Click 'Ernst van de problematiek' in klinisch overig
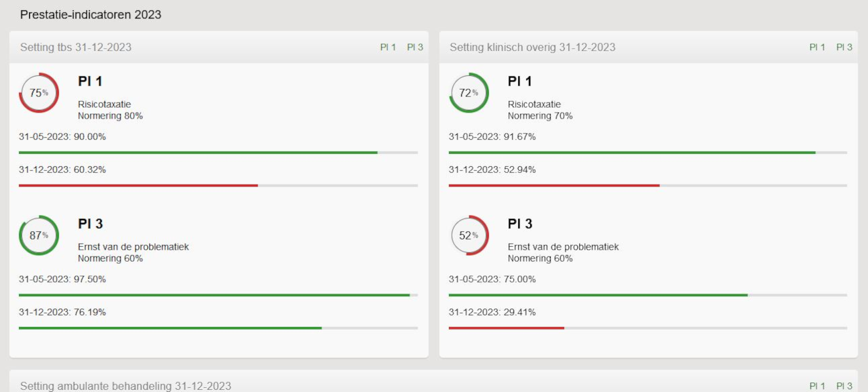 (x=563, y=247)
